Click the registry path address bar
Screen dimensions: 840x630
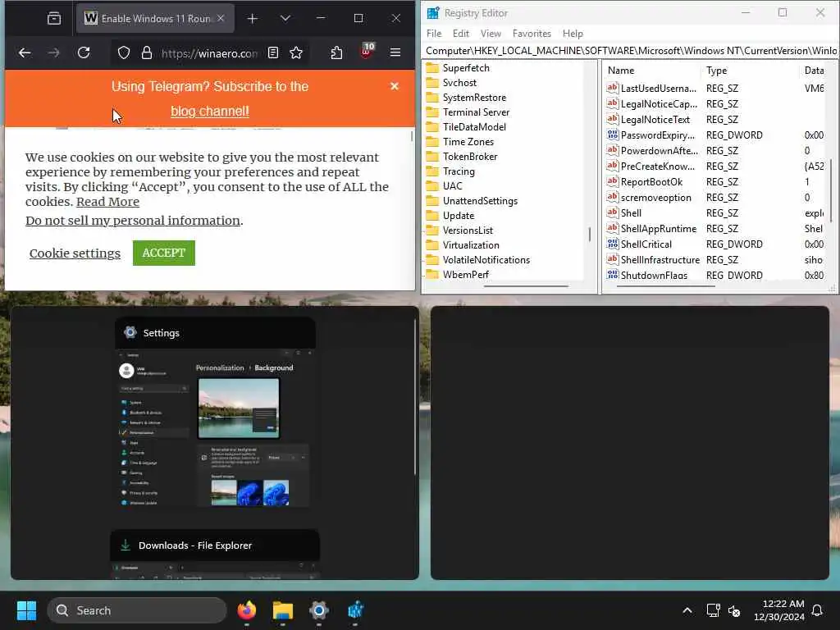click(630, 51)
